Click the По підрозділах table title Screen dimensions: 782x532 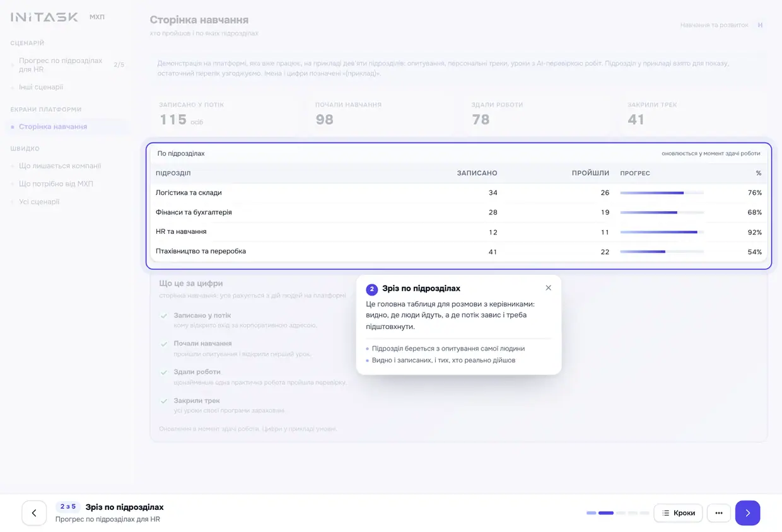(181, 153)
